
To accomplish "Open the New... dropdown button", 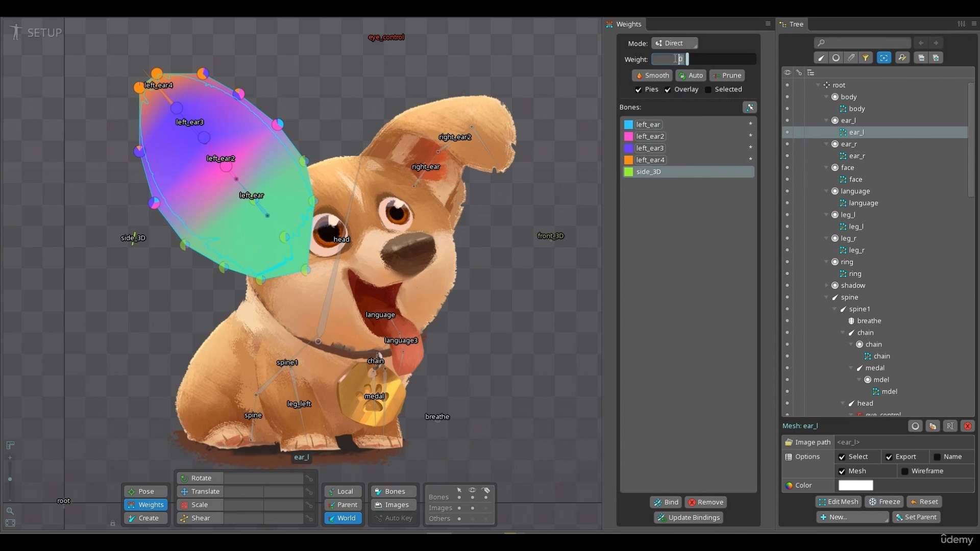I will coord(852,517).
